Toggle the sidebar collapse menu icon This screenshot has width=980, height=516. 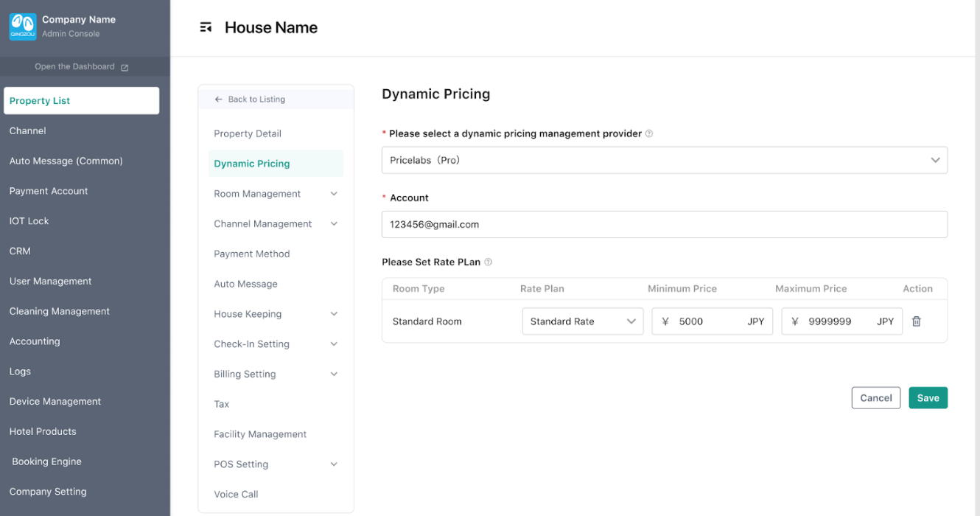coord(206,27)
